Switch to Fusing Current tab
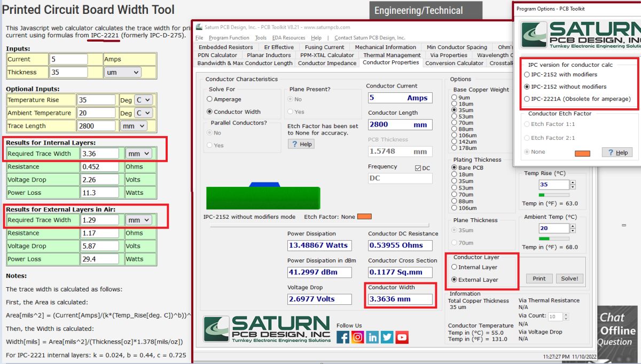Screen dimensions: 641x364 click(x=325, y=47)
